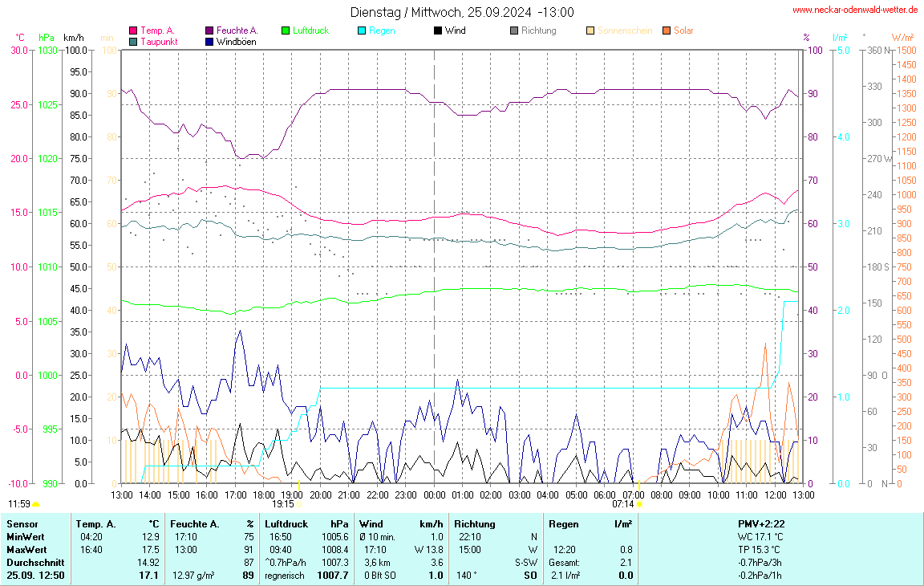The height and width of the screenshot is (586, 924).
Task: Click the Sonnenschein legend label
Action: [624, 31]
